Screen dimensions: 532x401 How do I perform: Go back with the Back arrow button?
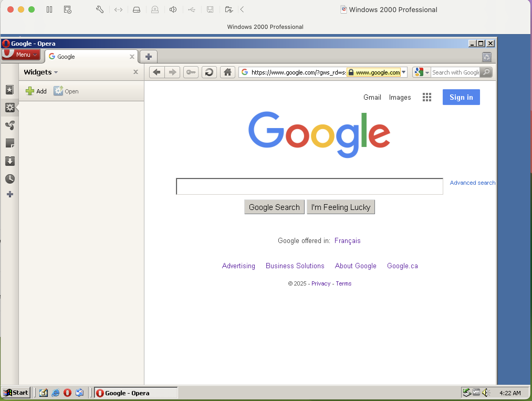[x=157, y=72]
